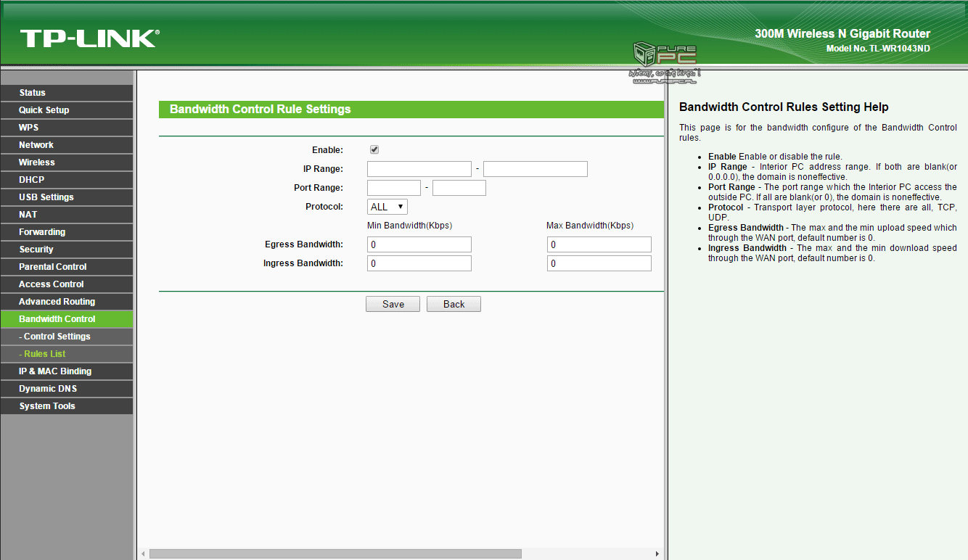Go to Dynamic DNS page
This screenshot has height=560, width=968.
(67, 389)
